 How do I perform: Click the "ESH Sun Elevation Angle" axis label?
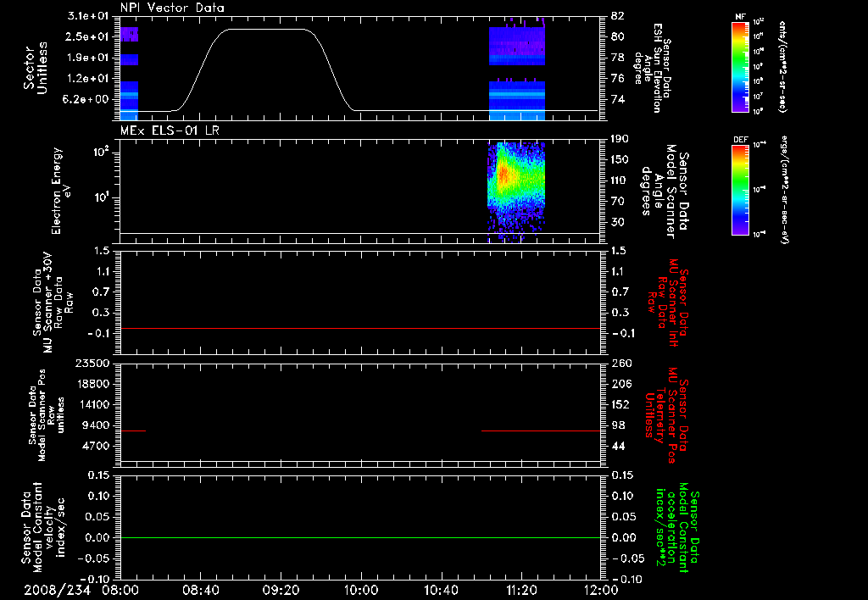(652, 68)
